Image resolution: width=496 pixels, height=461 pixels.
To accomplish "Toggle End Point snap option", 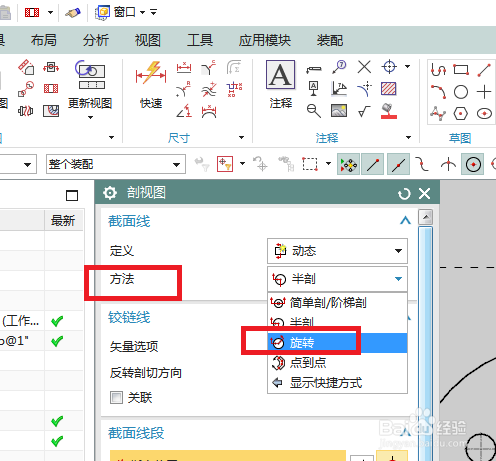I will tap(373, 164).
